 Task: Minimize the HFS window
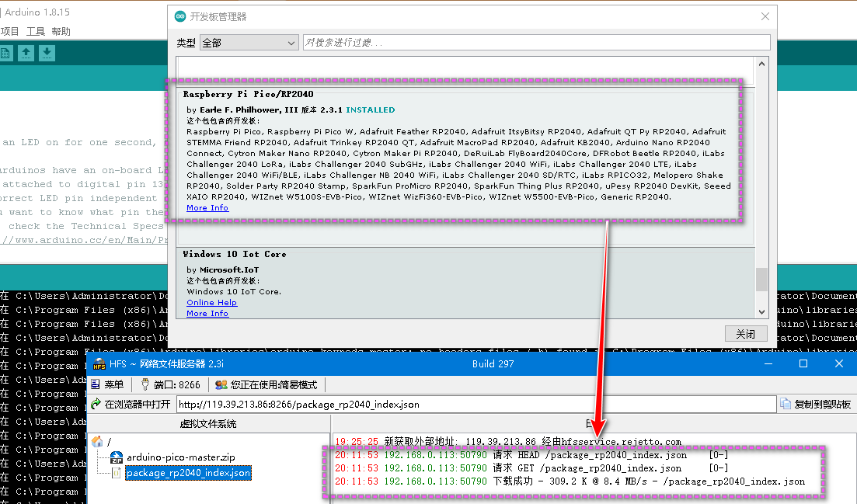tap(768, 363)
